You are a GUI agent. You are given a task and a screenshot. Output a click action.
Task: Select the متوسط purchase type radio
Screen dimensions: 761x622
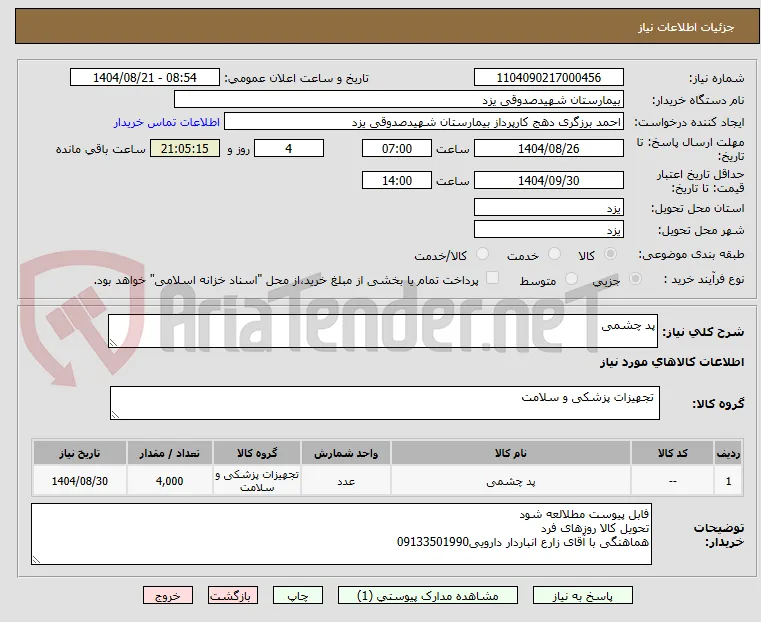pyautogui.click(x=571, y=279)
